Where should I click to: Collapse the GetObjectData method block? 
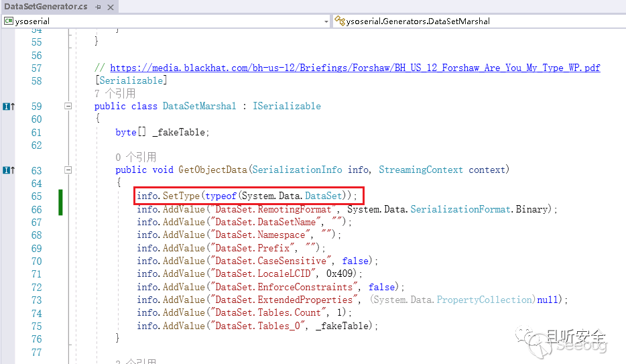68,170
